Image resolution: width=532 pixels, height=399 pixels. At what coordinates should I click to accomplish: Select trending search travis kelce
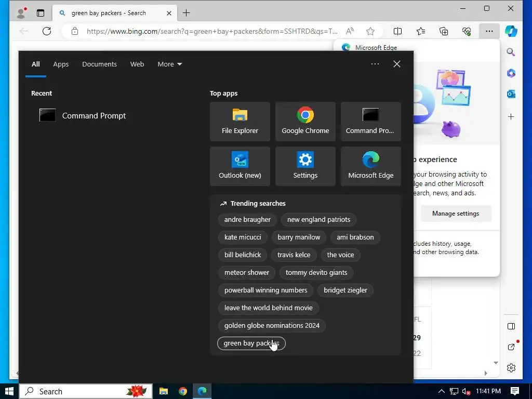[x=294, y=255]
